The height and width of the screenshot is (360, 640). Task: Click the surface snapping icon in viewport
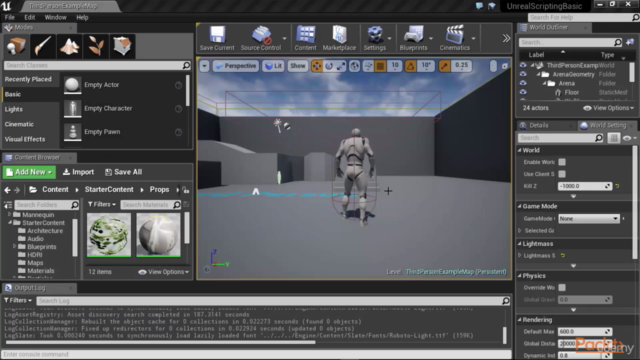pos(368,66)
